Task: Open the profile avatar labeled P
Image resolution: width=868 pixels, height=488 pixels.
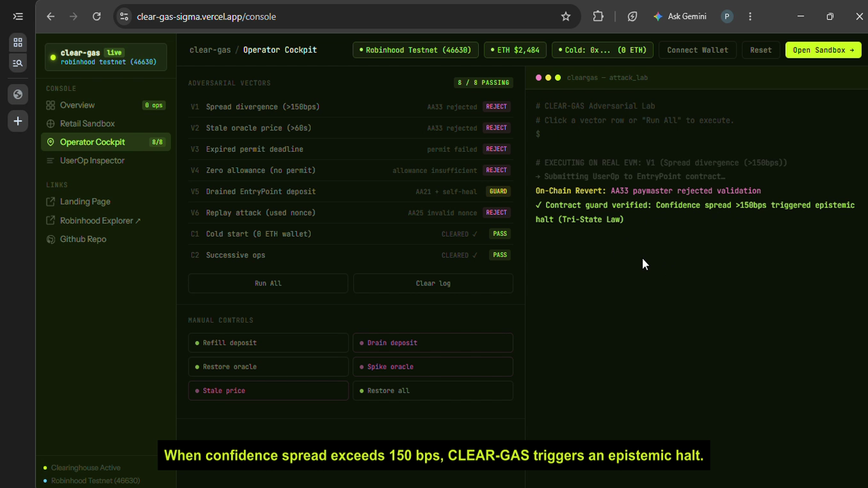Action: tap(727, 16)
